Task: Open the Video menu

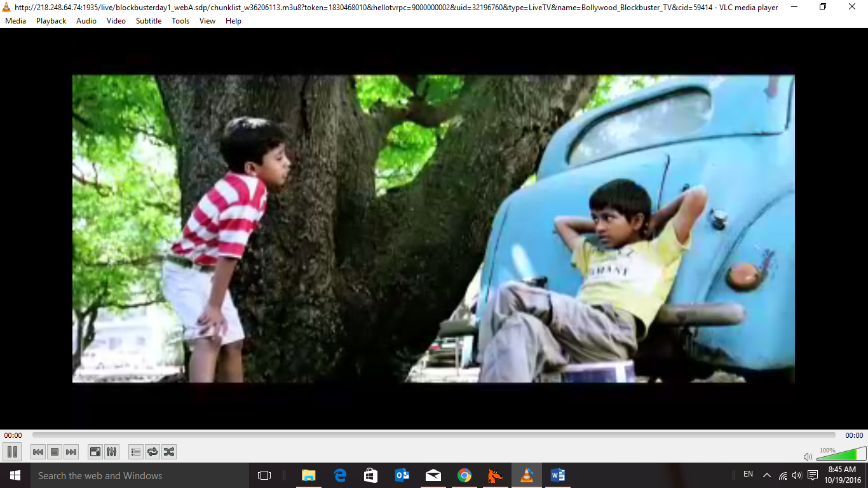Action: pyautogui.click(x=116, y=21)
